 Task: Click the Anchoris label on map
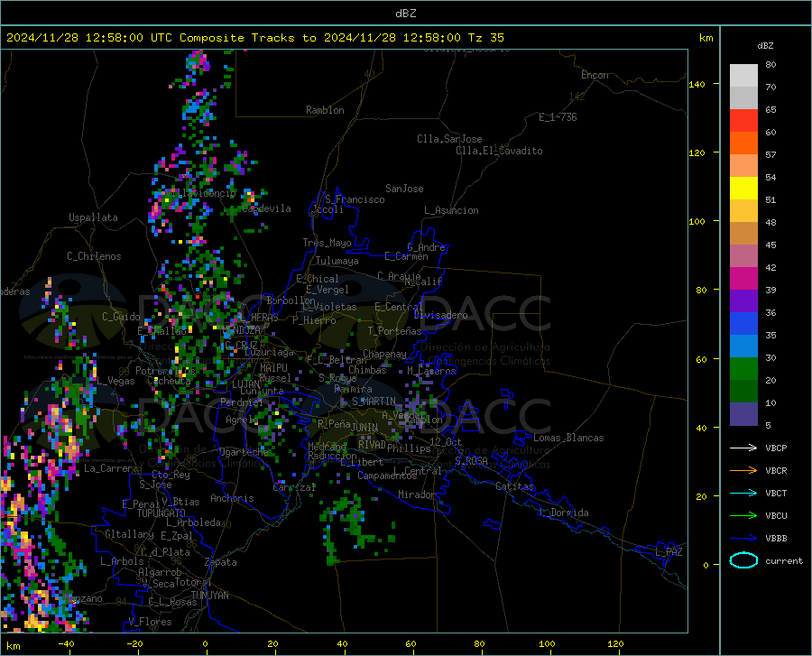232,499
